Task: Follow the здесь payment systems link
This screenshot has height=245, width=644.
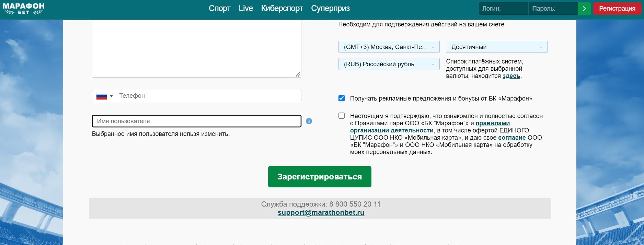Action: coord(511,76)
